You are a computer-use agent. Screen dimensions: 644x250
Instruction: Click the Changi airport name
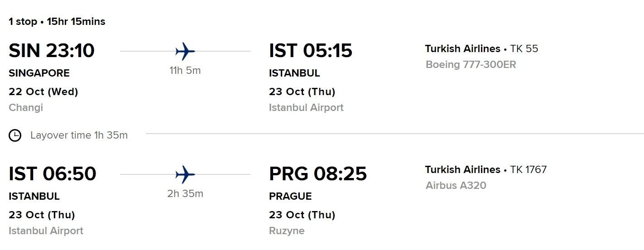click(26, 108)
